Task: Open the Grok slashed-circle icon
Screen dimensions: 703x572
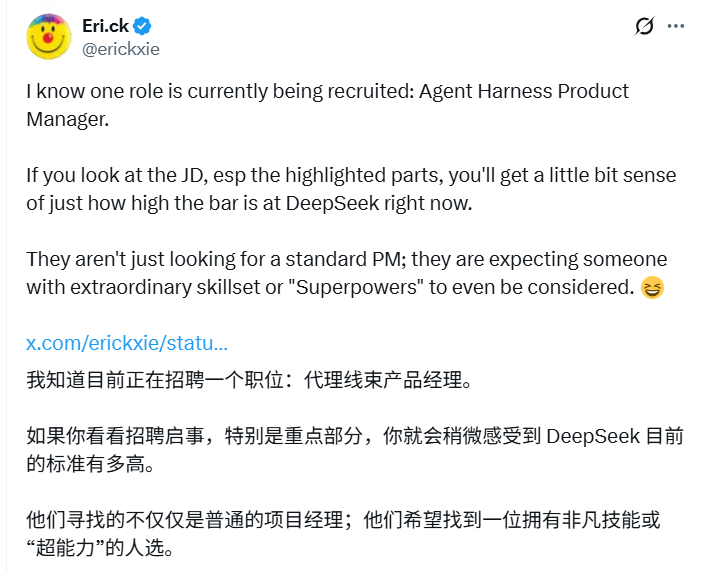Action: tap(644, 26)
